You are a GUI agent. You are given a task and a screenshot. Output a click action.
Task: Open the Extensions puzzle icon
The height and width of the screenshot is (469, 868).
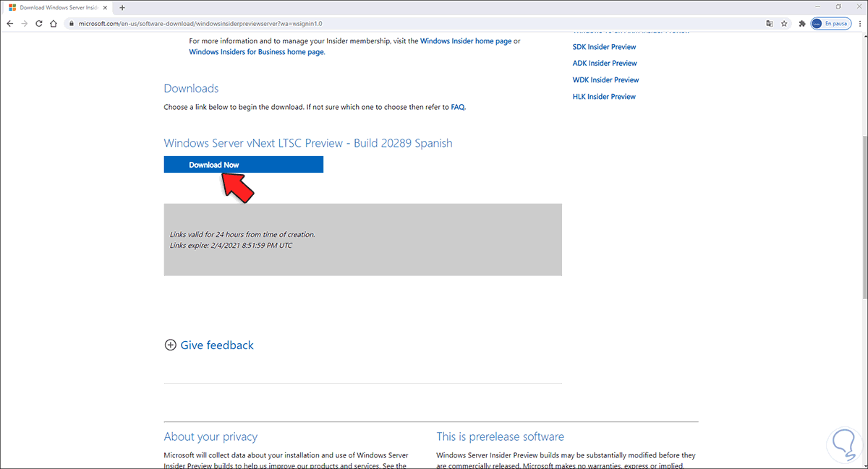[x=802, y=23]
